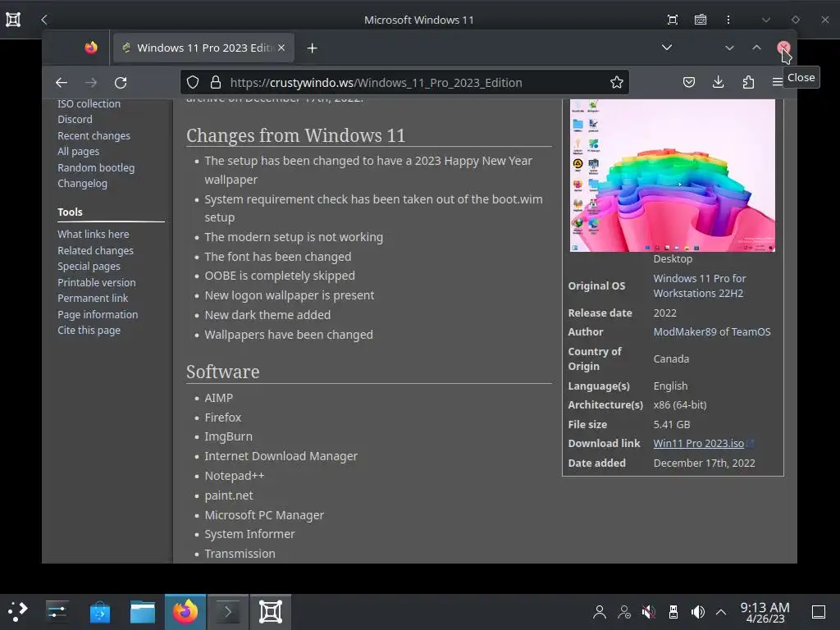Screen dimensions: 840x630
Task: Open the All pages link
Action: 78,152
